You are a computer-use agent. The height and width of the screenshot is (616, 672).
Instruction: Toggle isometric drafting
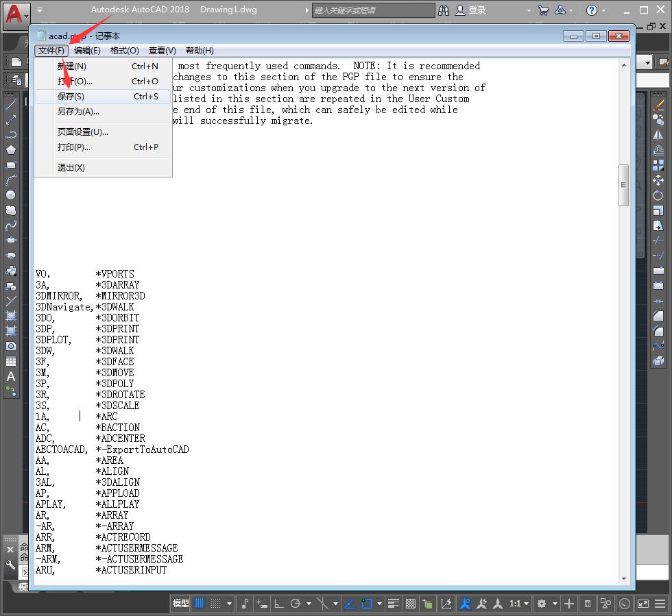coord(322,604)
